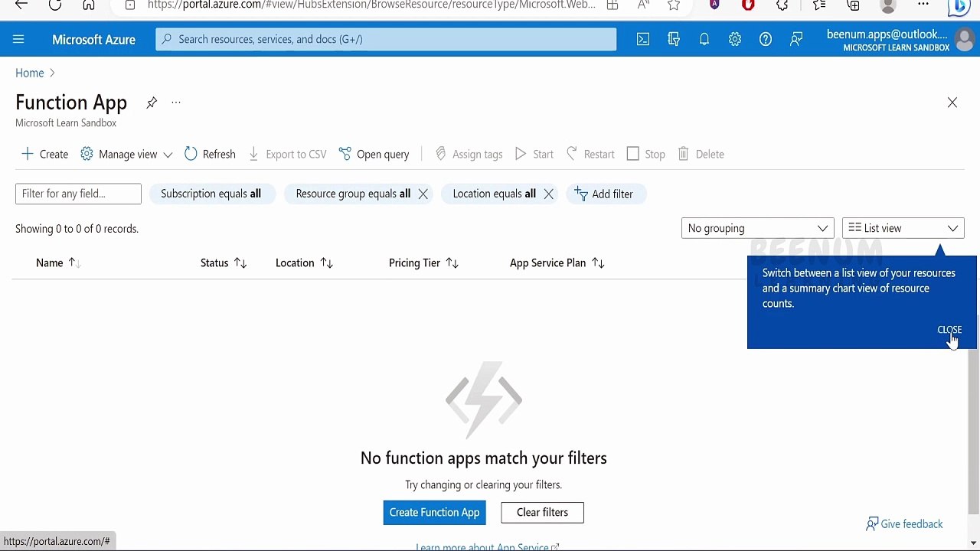Remove the Location filter
This screenshot has width=980, height=551.
(x=548, y=194)
